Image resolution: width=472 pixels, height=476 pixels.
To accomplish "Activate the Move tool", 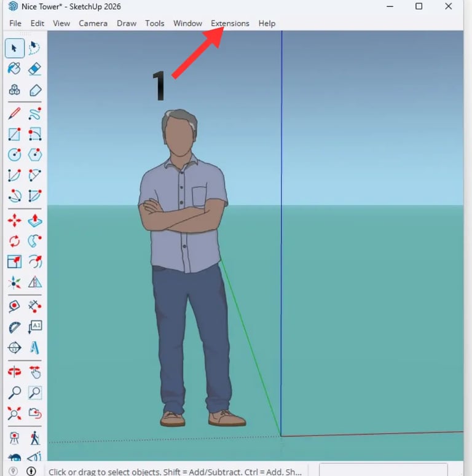I will pyautogui.click(x=14, y=220).
